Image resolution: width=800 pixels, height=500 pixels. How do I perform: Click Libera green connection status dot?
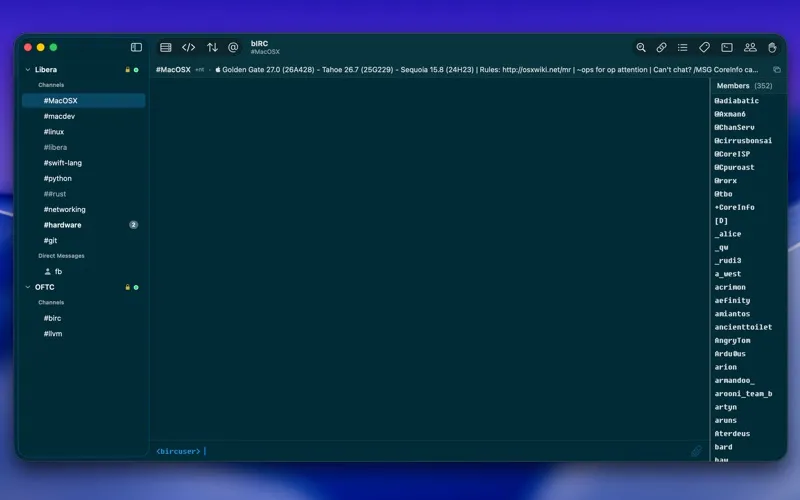(x=136, y=70)
